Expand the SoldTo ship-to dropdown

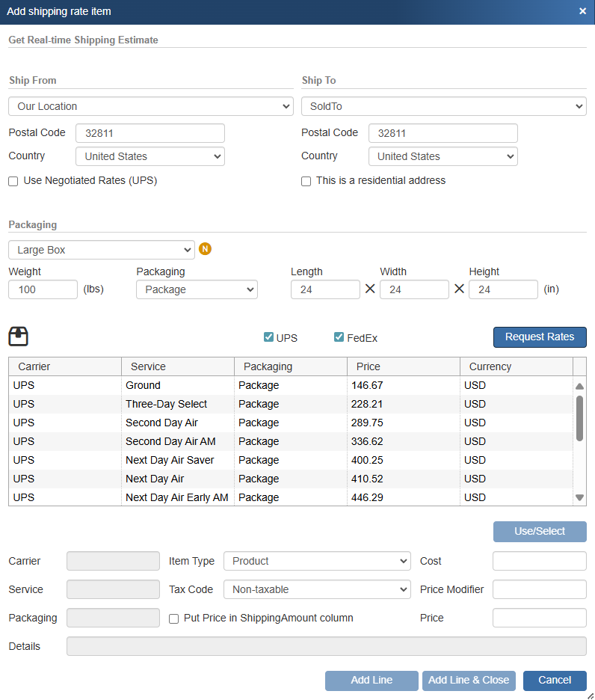[x=443, y=106]
